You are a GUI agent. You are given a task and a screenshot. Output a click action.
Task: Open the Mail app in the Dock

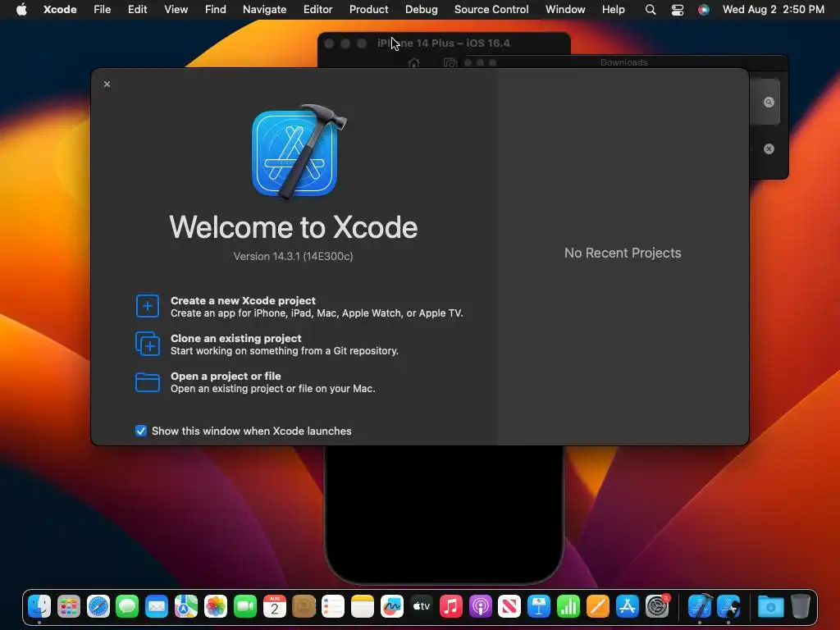tap(157, 606)
